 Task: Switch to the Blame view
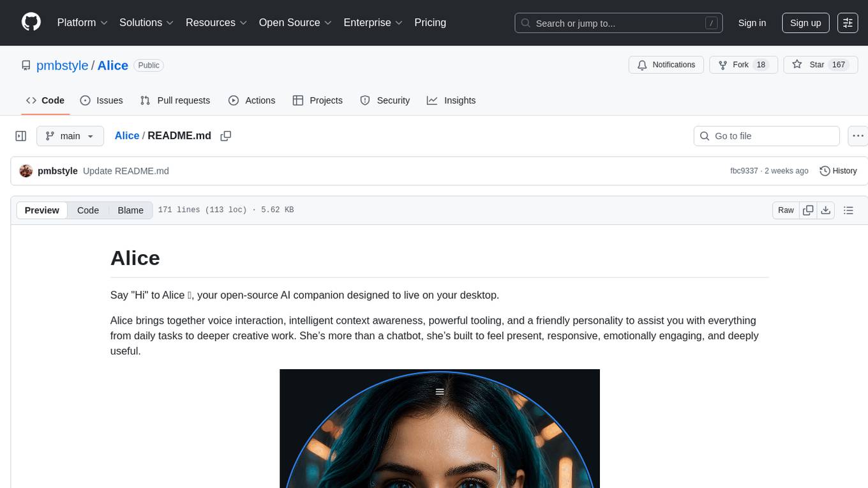[131, 210]
